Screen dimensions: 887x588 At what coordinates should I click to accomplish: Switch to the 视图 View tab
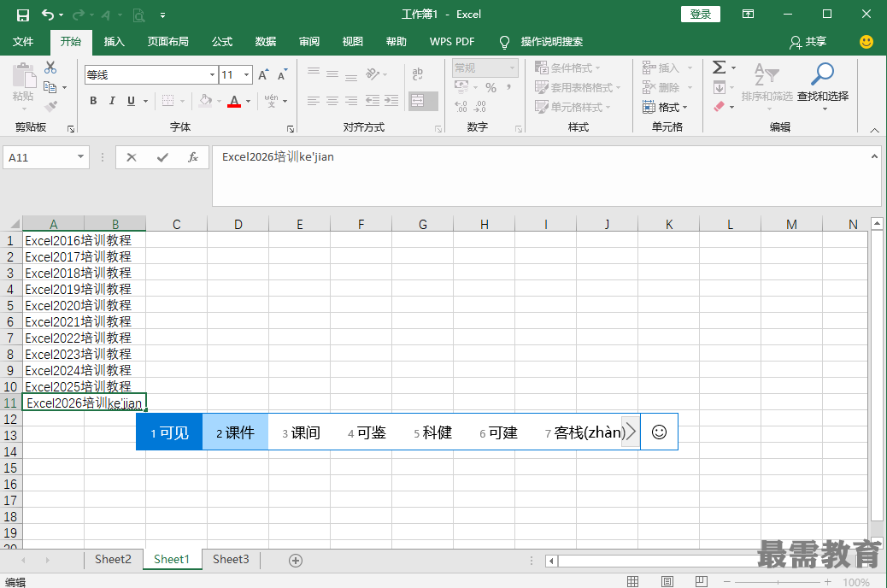tap(352, 41)
